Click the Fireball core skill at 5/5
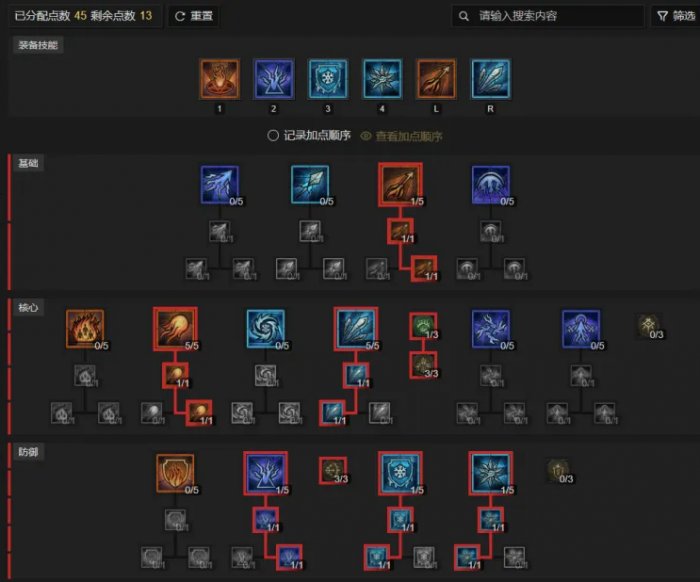 (x=175, y=328)
